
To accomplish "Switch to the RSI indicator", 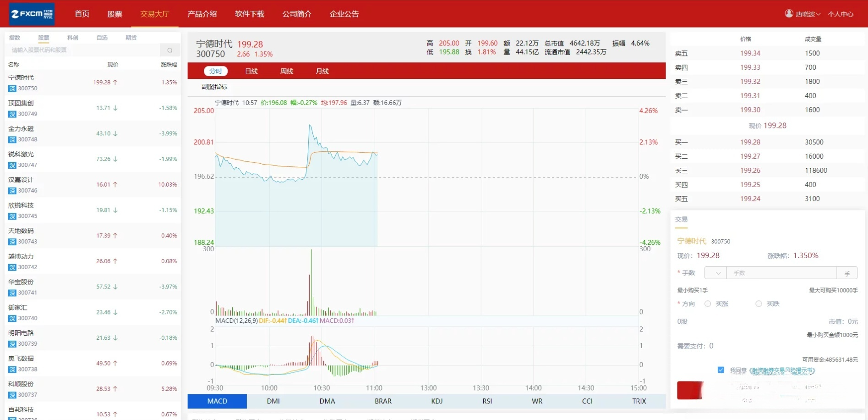I will coord(486,401).
